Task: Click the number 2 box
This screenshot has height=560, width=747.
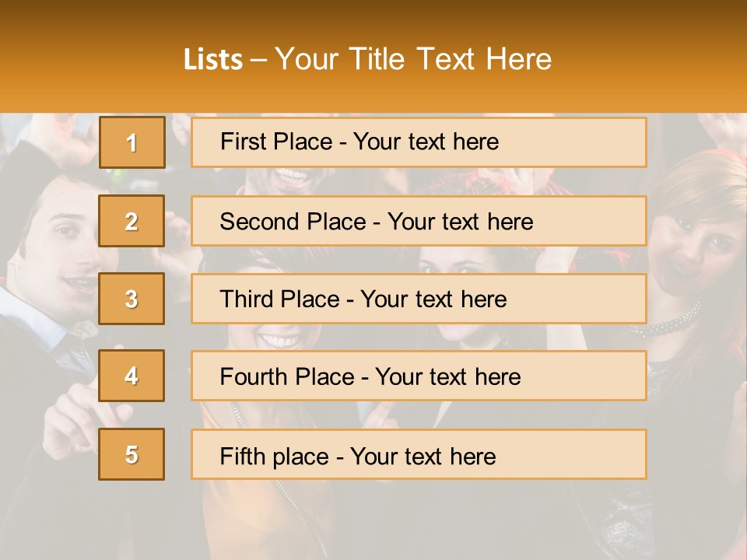Action: tap(132, 221)
